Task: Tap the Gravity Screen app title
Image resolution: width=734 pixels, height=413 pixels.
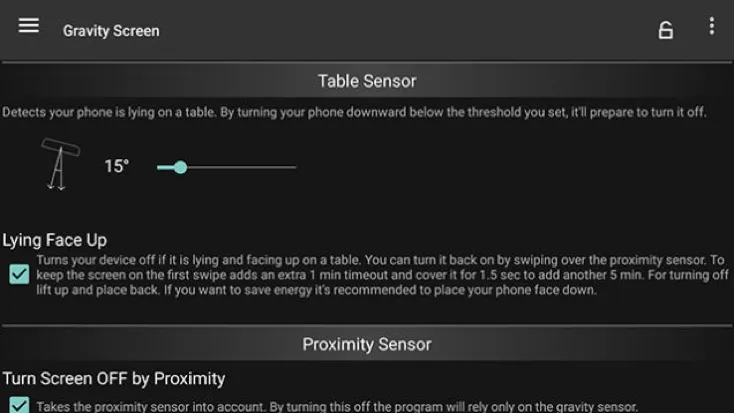Action: 111,30
